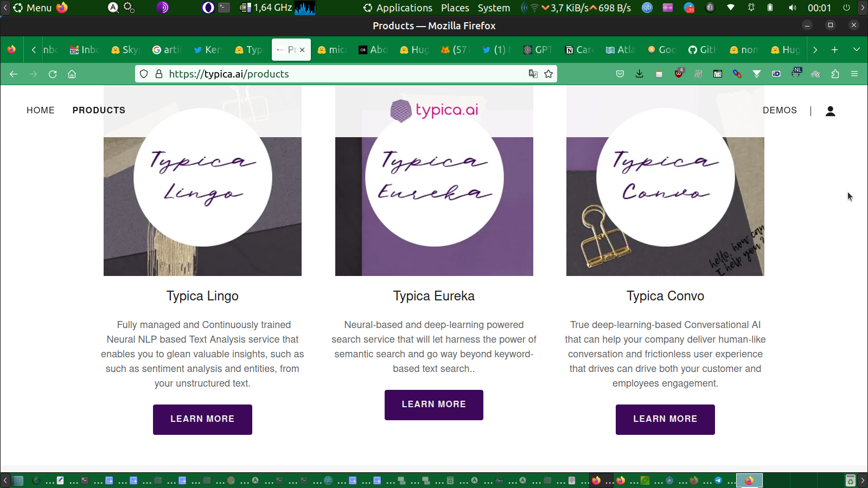The width and height of the screenshot is (868, 488).
Task: Open the Firefox downloads panel
Action: [x=640, y=74]
